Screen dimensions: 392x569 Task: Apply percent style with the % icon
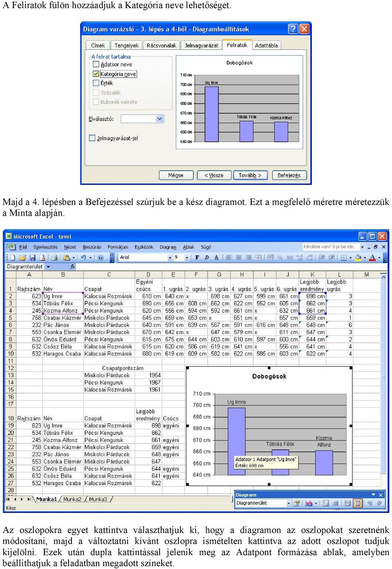[x=280, y=257]
